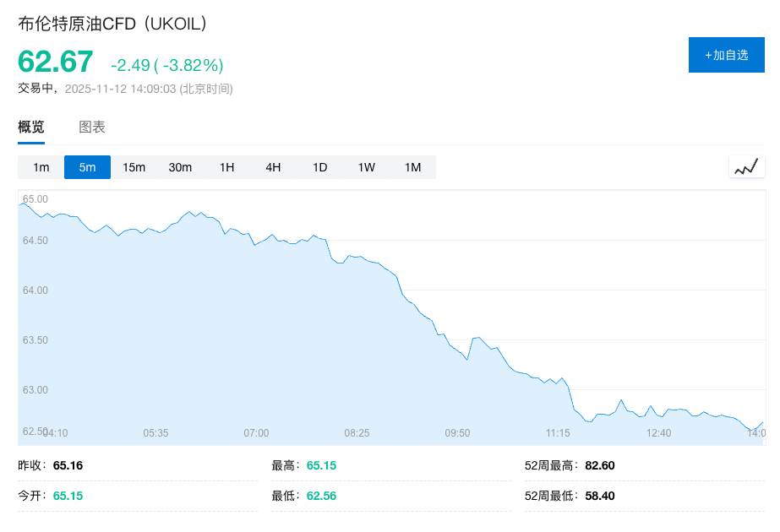Screen dimensions: 780x532
Task: Click the 07:00 time axis label
Action: click(256, 433)
